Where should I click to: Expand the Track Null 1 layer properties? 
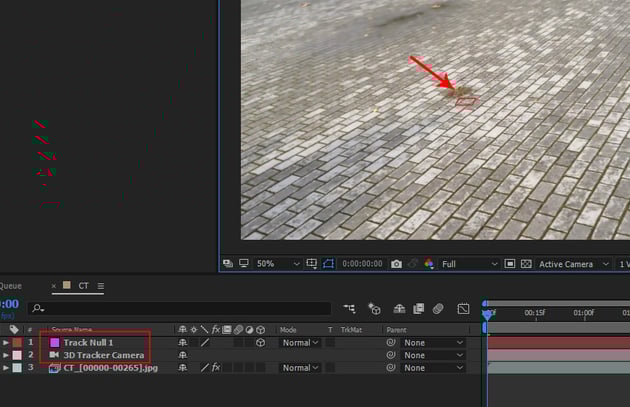coord(6,343)
